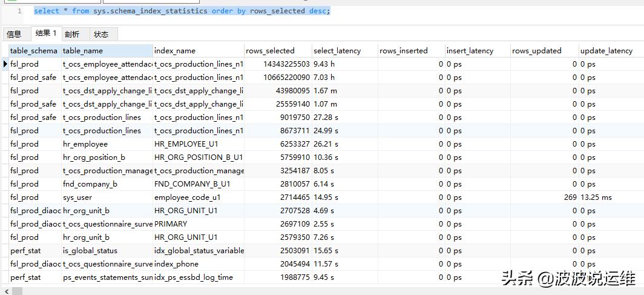644x295 pixels.
Task: Select cell 14343225503 in rows_selected
Action: pos(278,64)
